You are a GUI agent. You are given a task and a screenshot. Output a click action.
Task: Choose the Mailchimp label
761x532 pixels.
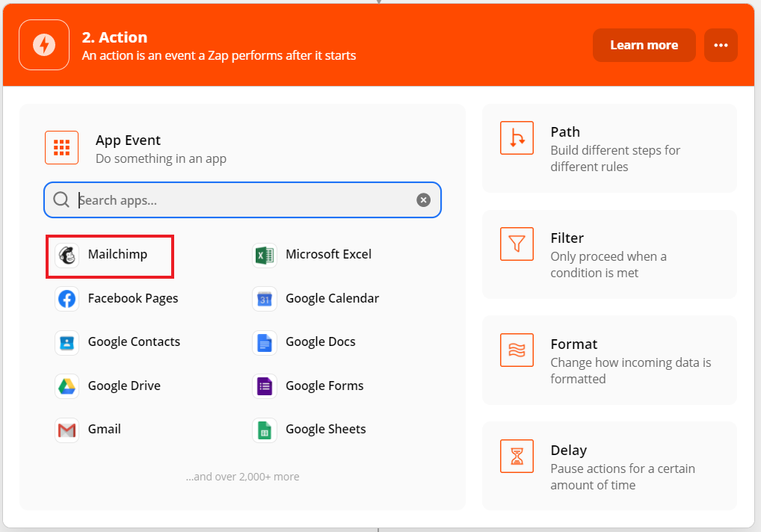117,255
